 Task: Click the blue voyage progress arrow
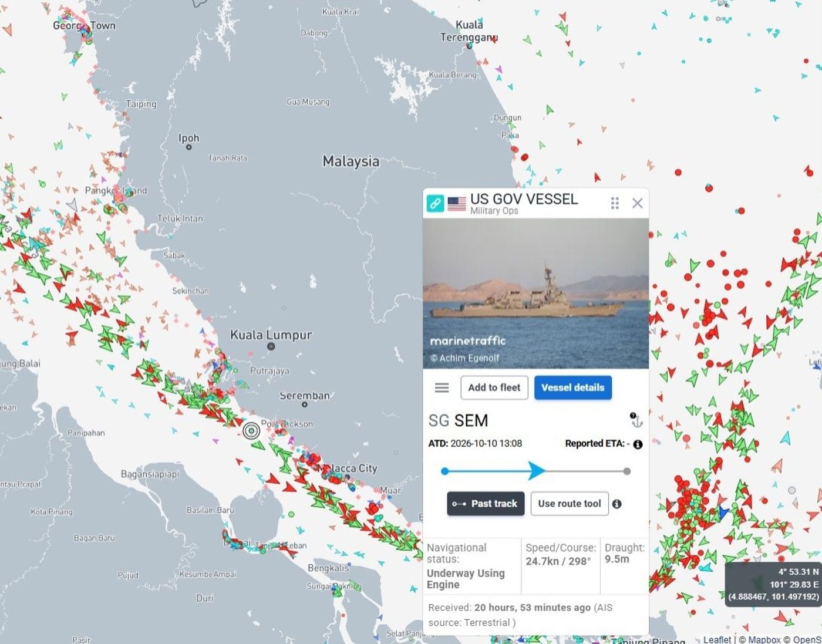pos(536,471)
